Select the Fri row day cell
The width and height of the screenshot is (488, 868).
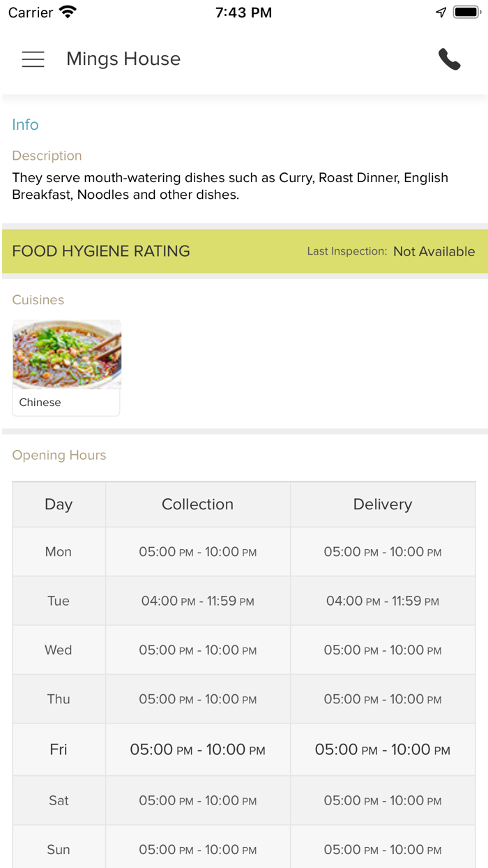pos(59,749)
